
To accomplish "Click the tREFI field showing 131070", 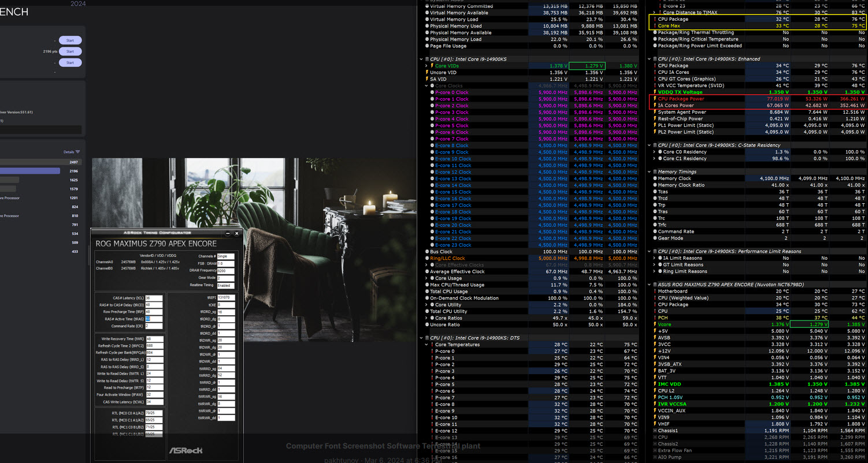I will point(226,298).
